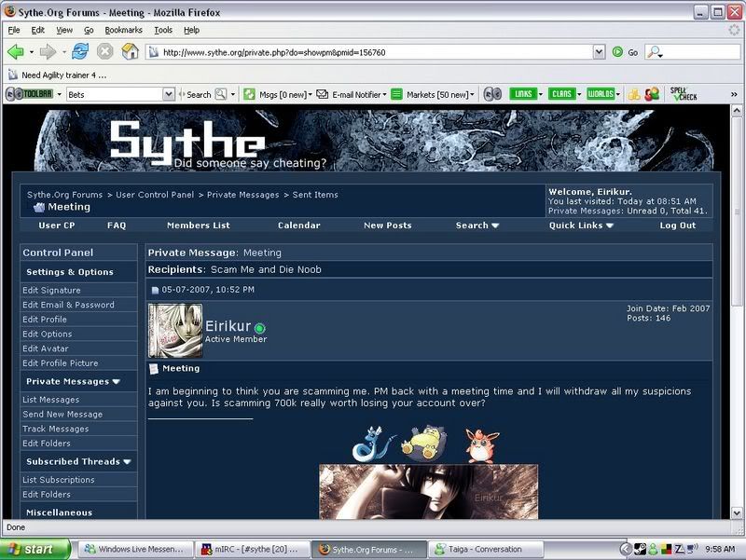746x560 pixels.
Task: Click the green Worlds toolbar button
Action: pos(601,94)
